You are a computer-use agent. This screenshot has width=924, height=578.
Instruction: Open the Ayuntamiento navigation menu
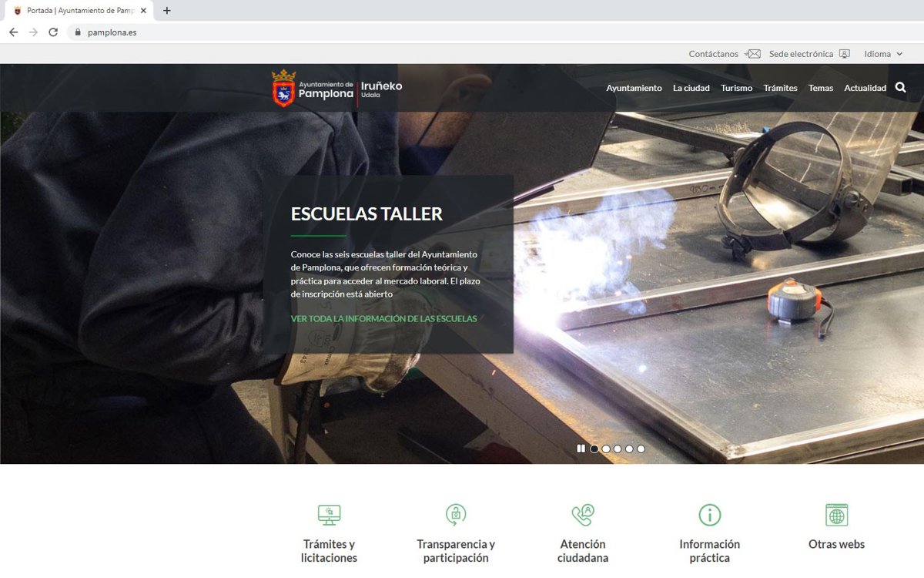point(634,88)
